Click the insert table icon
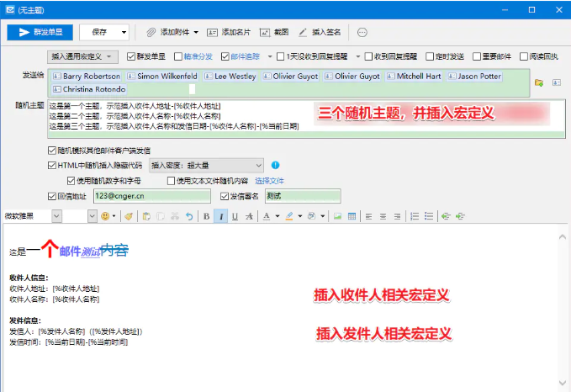Viewport: 571px width, 392px height. pos(352,216)
